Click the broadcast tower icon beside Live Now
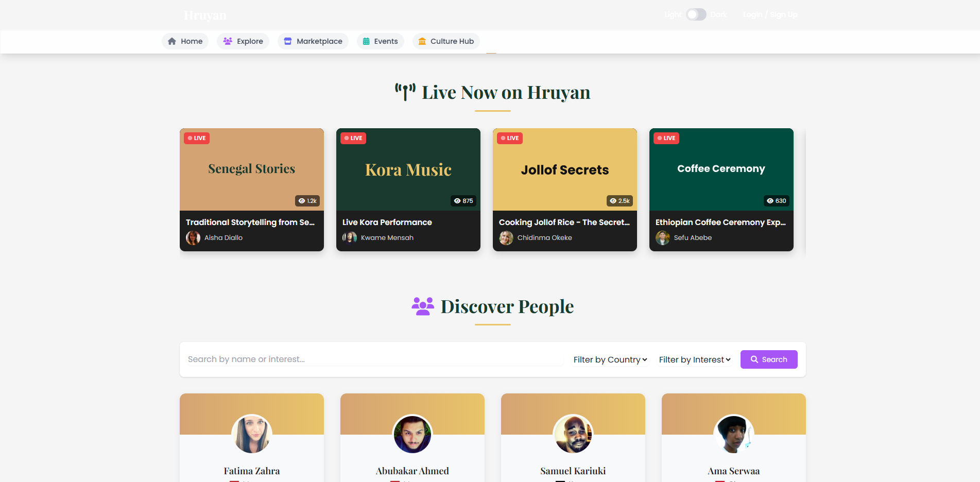980x482 pixels. [405, 92]
